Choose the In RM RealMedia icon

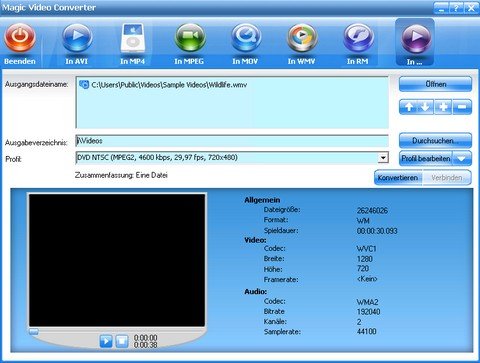358,37
